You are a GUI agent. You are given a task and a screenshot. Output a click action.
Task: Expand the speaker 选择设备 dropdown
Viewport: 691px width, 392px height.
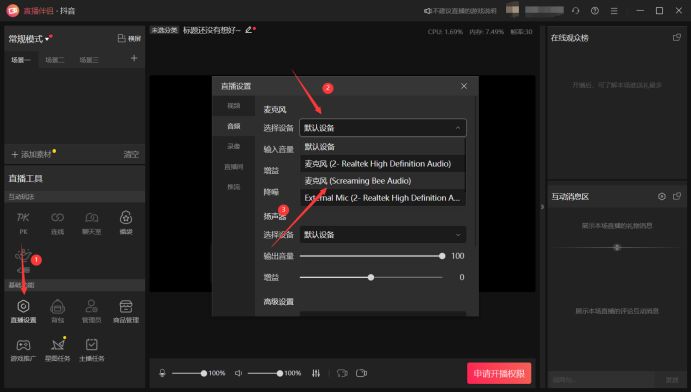pyautogui.click(x=383, y=235)
